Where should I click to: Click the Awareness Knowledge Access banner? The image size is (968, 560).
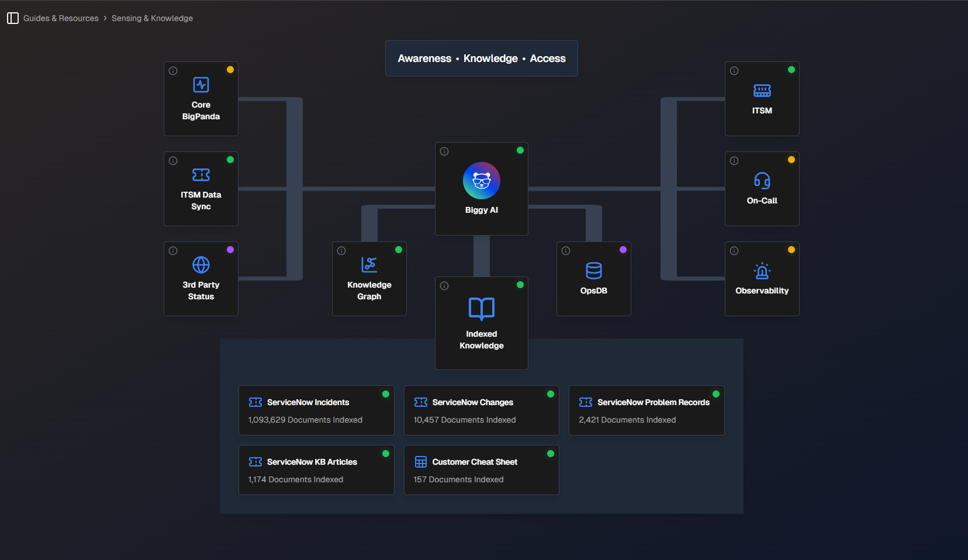(481, 58)
